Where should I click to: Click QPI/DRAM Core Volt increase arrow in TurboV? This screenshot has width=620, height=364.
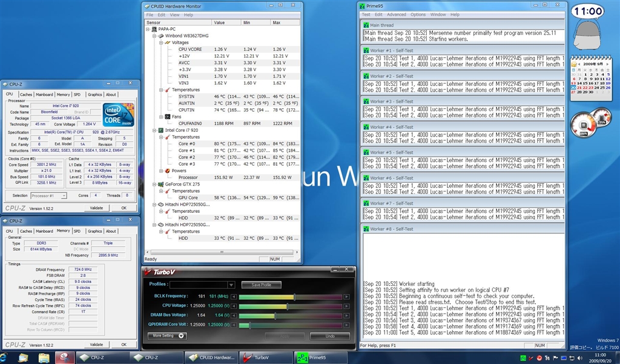tap(346, 325)
